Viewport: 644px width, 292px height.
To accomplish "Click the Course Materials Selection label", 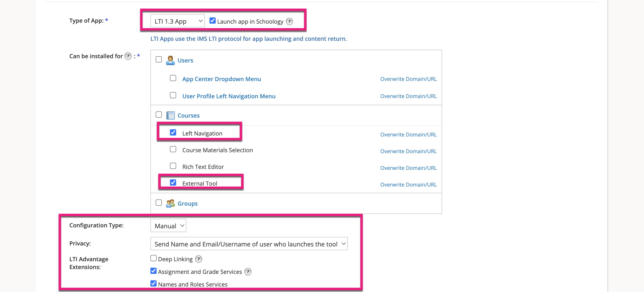I will click(x=218, y=150).
